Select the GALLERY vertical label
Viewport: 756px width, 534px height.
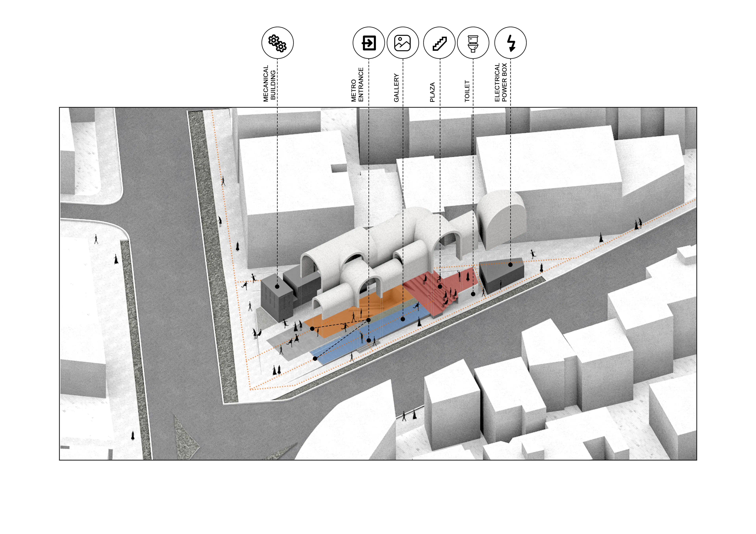coord(396,88)
